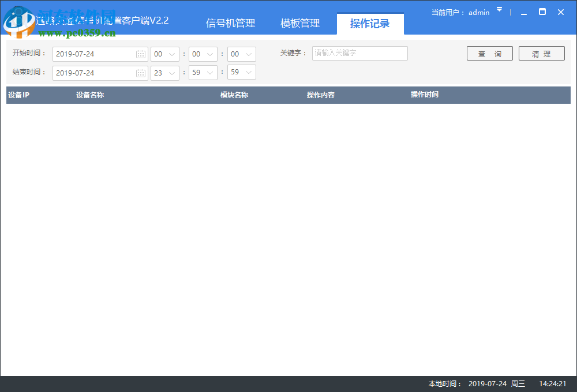The image size is (577, 392).
Task: Click the 关键字 keyword input field
Action: [x=359, y=53]
